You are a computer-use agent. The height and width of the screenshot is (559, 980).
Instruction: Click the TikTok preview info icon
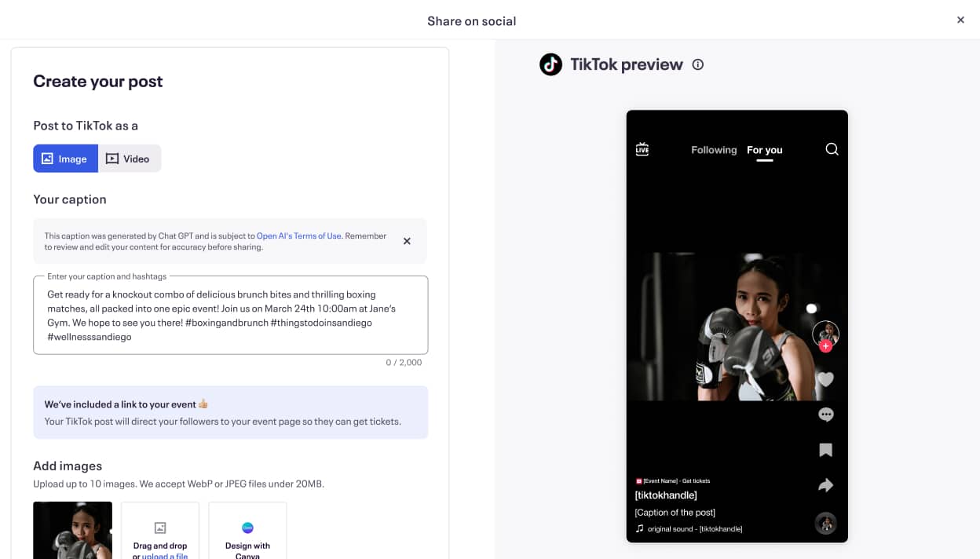[698, 64]
